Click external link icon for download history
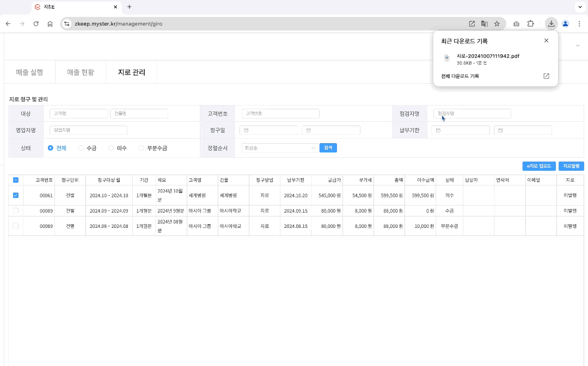588x366 pixels. (546, 76)
